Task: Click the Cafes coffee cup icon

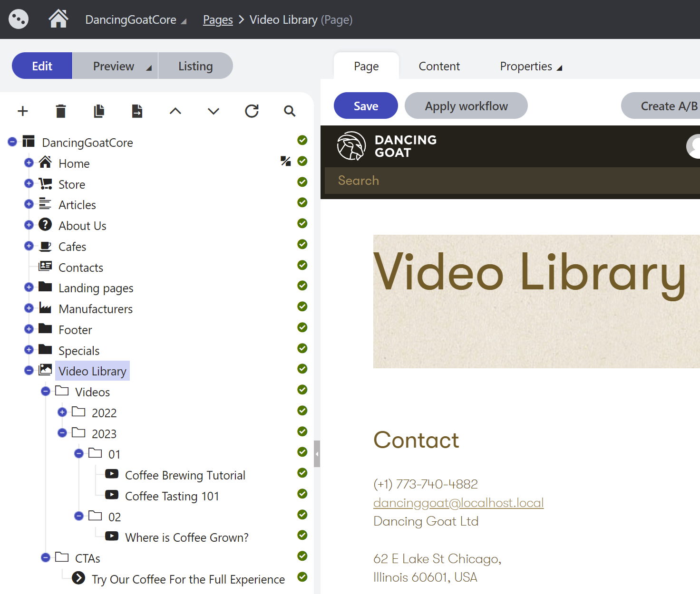Action: [x=45, y=246]
